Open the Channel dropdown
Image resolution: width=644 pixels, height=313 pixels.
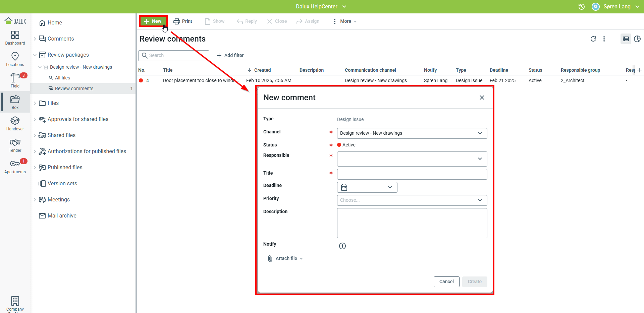[412, 133]
